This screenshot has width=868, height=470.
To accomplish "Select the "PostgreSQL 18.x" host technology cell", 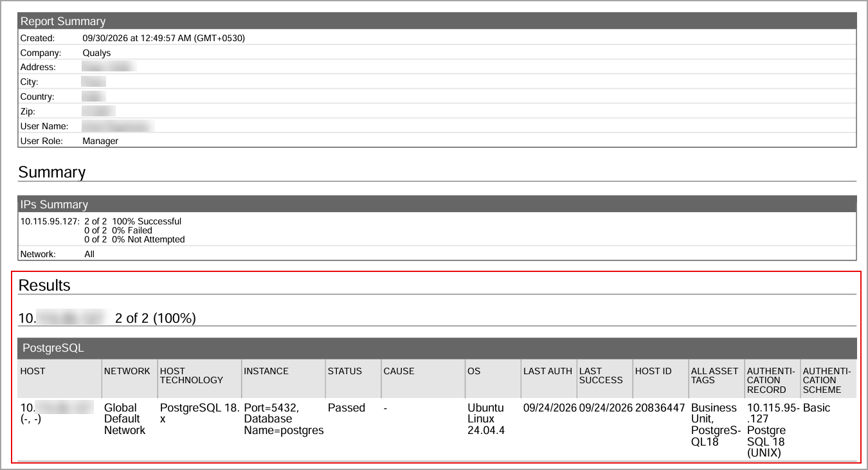I will point(199,413).
